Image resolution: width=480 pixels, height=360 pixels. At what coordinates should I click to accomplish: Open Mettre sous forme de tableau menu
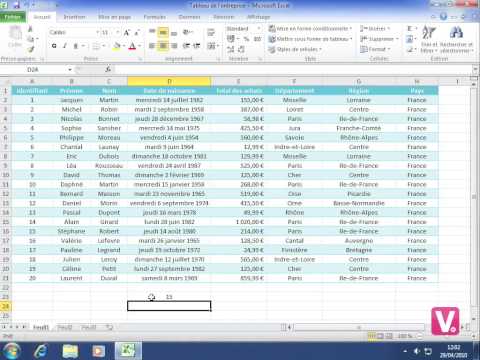310,39
